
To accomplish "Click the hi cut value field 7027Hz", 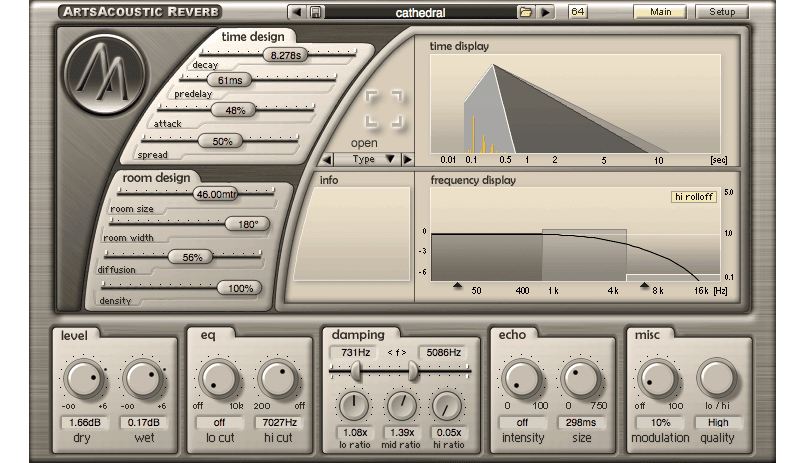I will click(279, 422).
